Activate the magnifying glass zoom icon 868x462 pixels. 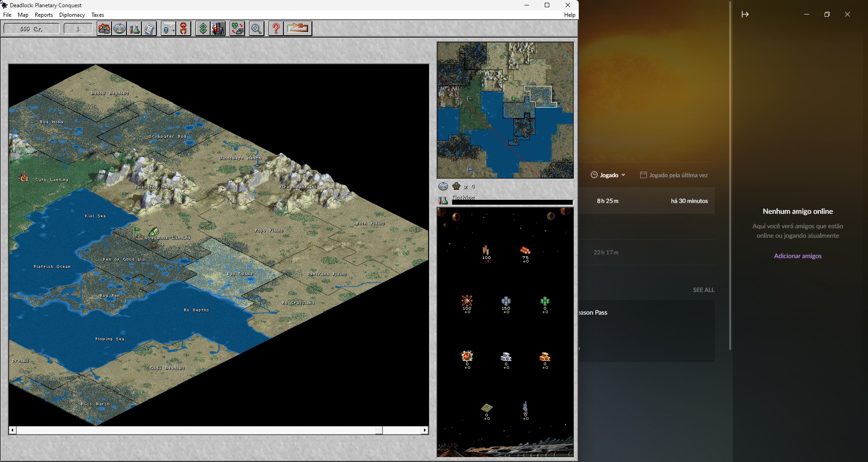click(x=256, y=29)
